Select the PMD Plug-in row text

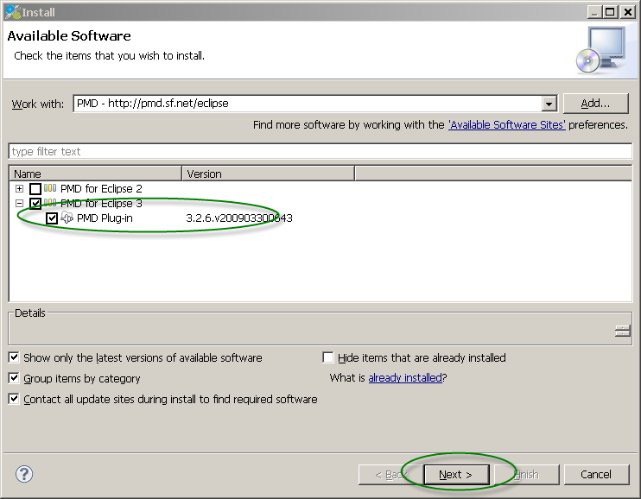coord(105,218)
